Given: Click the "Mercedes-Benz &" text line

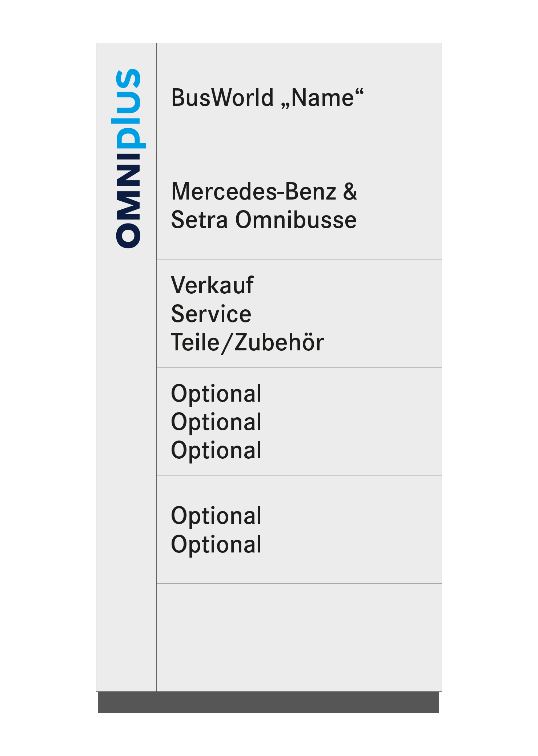Looking at the screenshot, I should (x=264, y=192).
